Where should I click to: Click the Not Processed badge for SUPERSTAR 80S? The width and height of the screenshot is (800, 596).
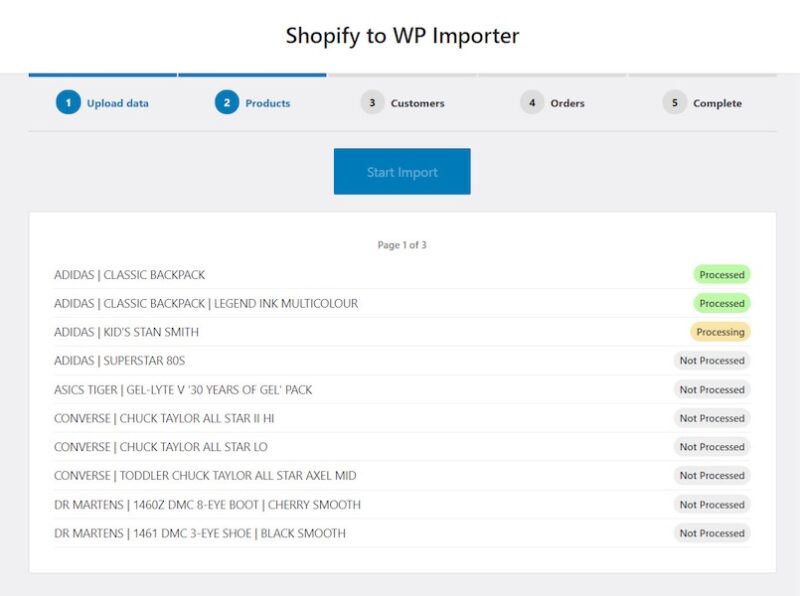pos(712,361)
